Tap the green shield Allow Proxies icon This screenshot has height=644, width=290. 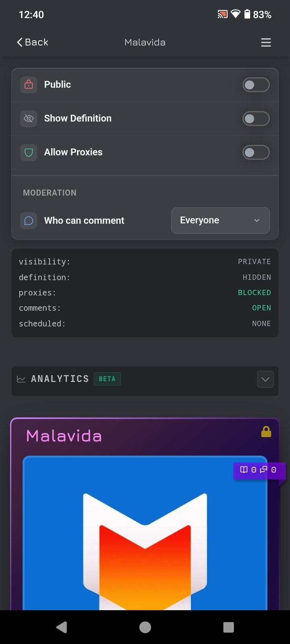point(29,152)
